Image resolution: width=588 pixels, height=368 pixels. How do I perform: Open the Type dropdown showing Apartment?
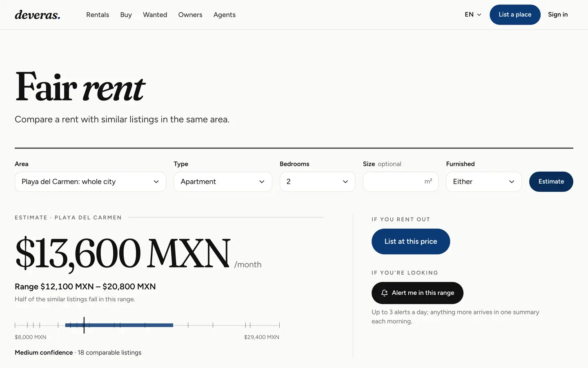(x=223, y=182)
